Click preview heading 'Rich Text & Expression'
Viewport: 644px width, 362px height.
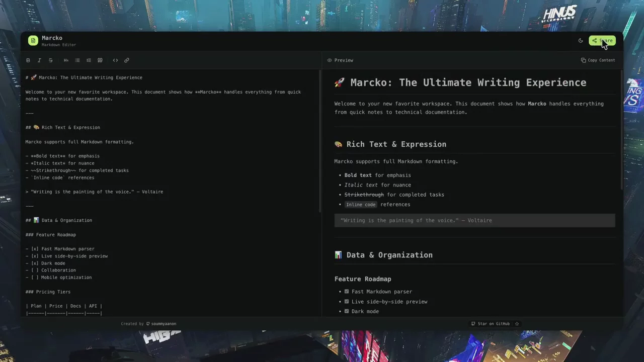tap(390, 144)
